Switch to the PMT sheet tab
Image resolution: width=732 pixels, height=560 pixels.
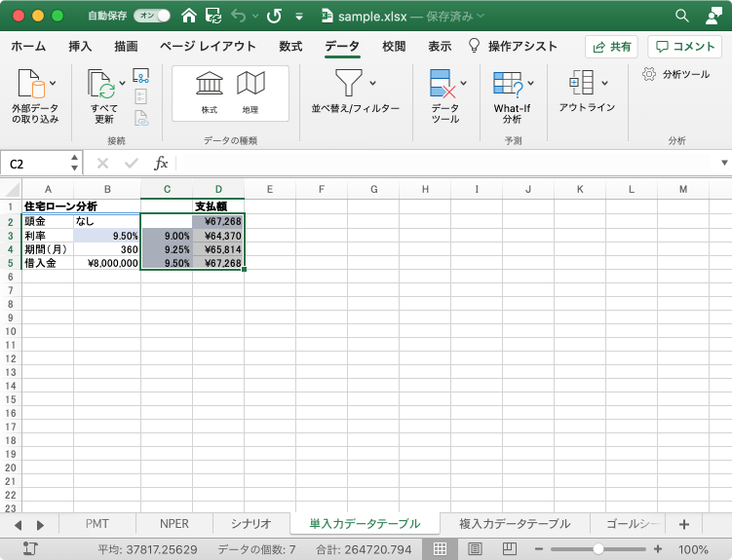[x=97, y=524]
